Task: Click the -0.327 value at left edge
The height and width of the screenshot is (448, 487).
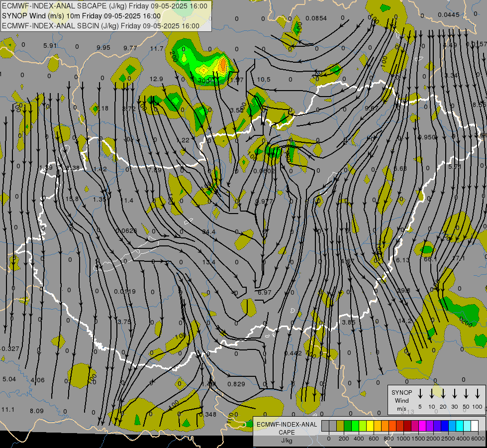Action: click(9, 349)
